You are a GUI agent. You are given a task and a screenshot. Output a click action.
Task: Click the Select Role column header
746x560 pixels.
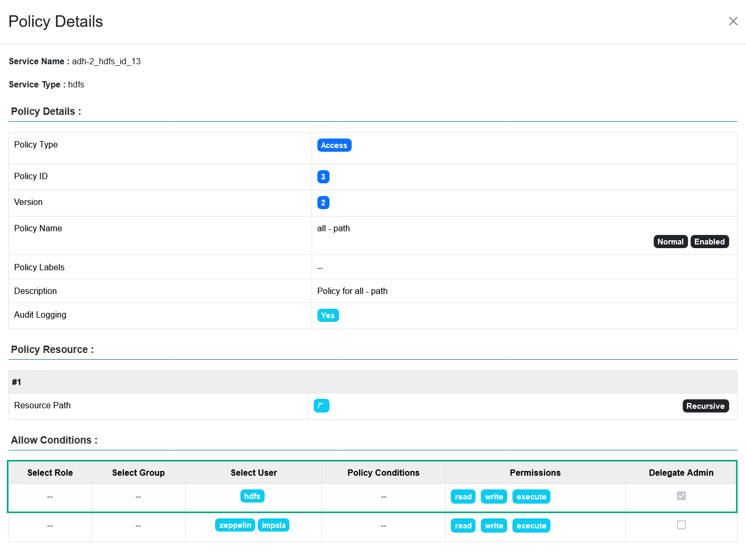coord(50,473)
